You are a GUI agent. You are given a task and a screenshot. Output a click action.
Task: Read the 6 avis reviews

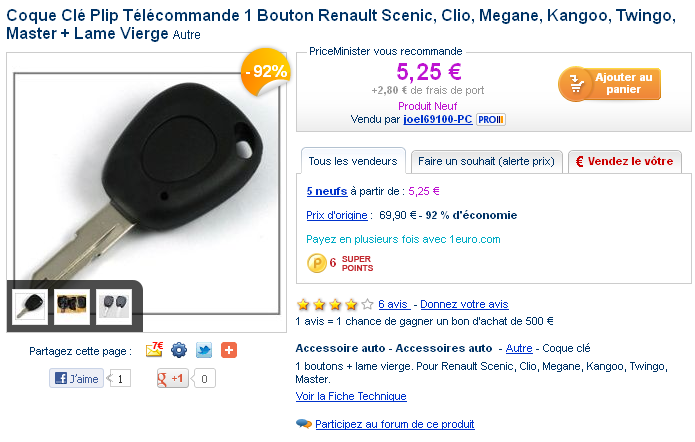pyautogui.click(x=393, y=304)
